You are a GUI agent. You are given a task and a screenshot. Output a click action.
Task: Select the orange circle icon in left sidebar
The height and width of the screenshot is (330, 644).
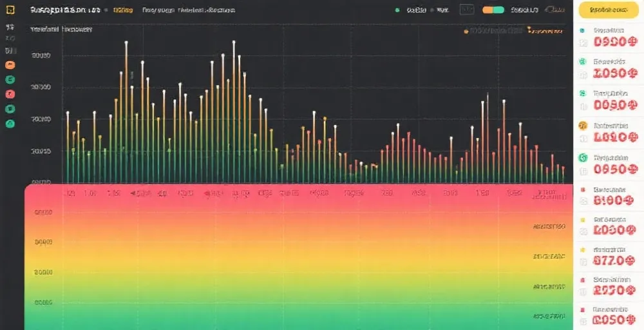(x=10, y=65)
